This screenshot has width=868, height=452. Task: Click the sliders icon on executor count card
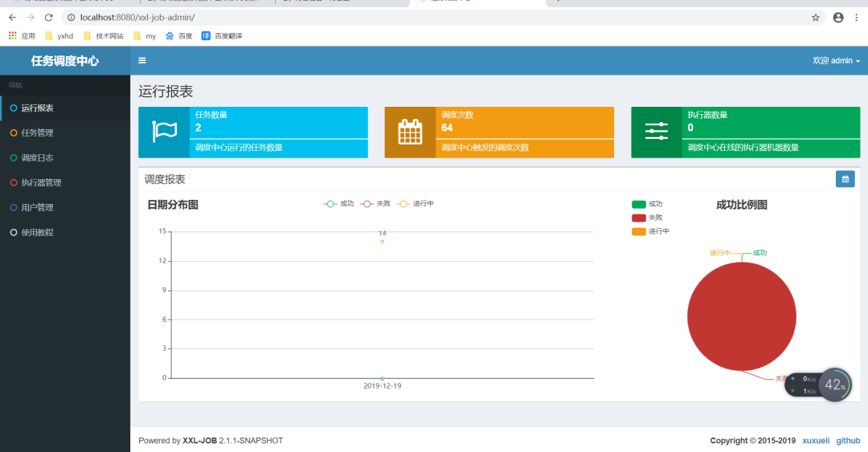pyautogui.click(x=657, y=132)
